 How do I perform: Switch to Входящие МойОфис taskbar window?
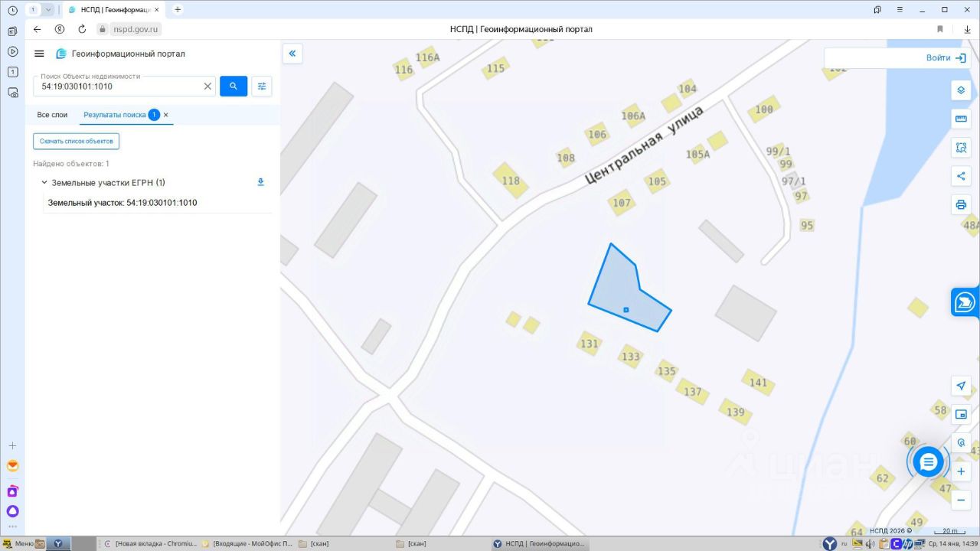[247, 544]
